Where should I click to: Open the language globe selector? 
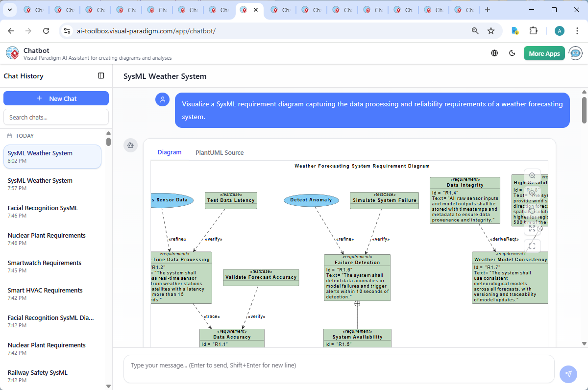pos(494,53)
